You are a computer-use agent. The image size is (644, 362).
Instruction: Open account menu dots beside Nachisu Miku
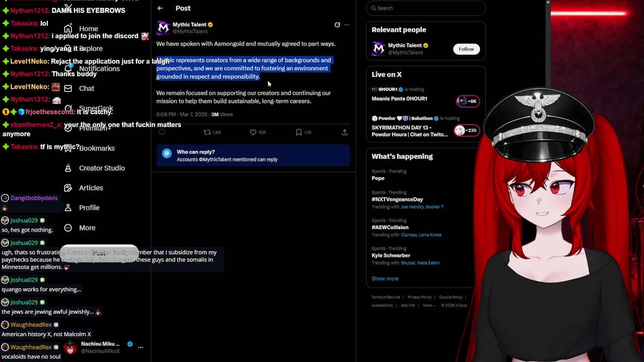[140, 347]
